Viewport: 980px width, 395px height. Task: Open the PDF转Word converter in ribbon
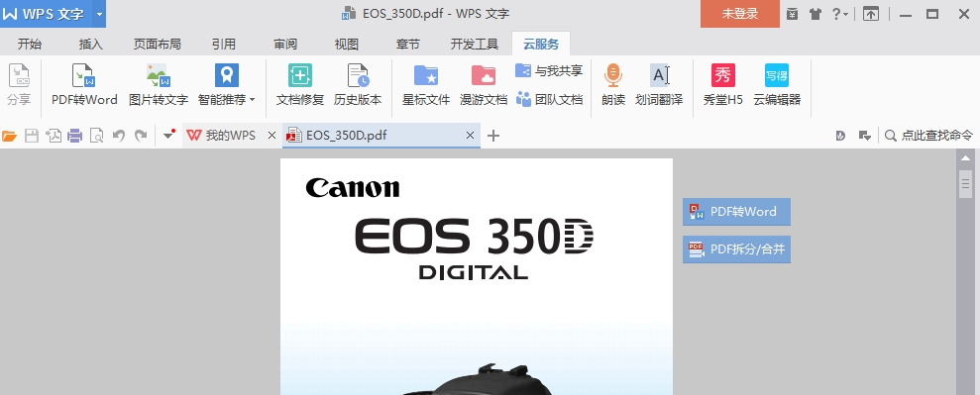click(84, 85)
